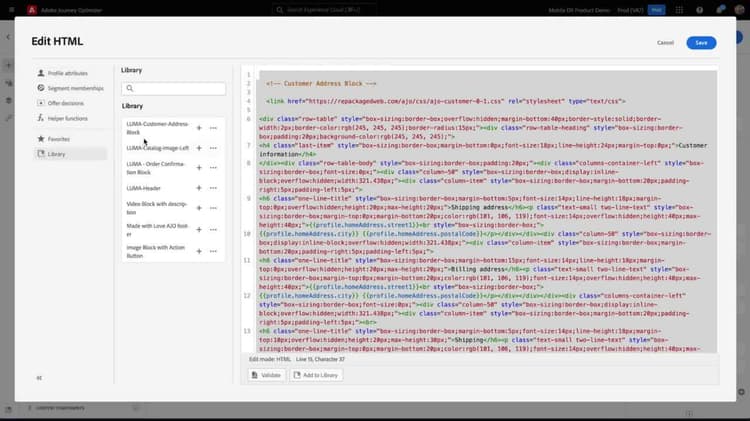Open more options for Video Block with description
The height and width of the screenshot is (421, 750).
click(x=213, y=208)
